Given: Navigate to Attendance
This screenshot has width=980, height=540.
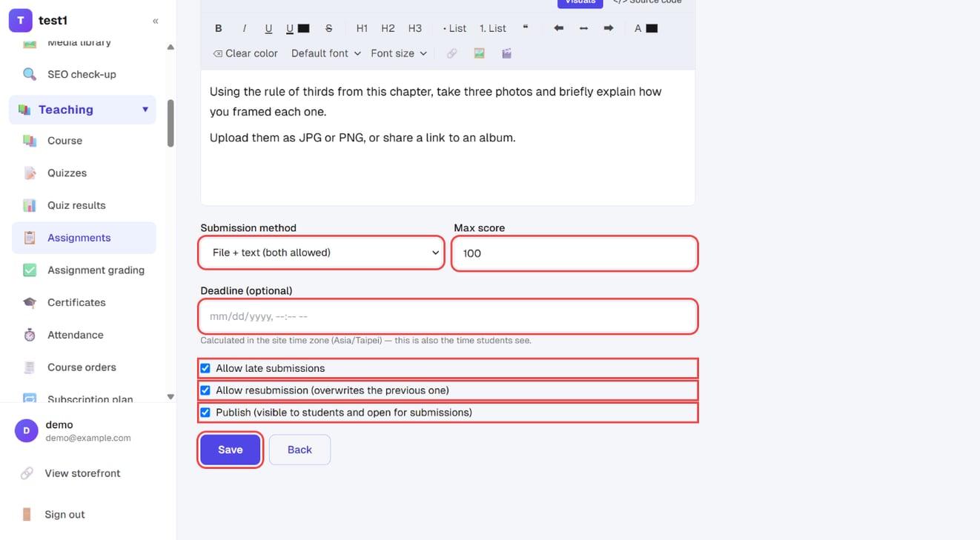Looking at the screenshot, I should pyautogui.click(x=84, y=335).
